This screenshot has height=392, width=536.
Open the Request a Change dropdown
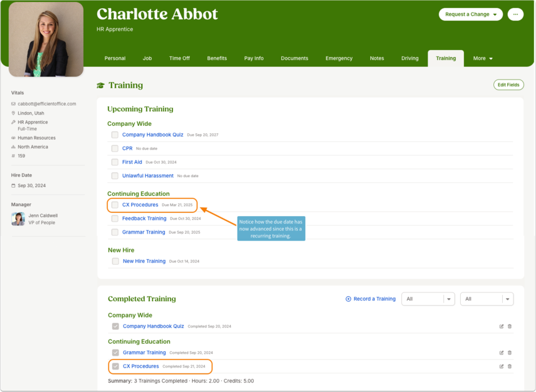tap(471, 14)
